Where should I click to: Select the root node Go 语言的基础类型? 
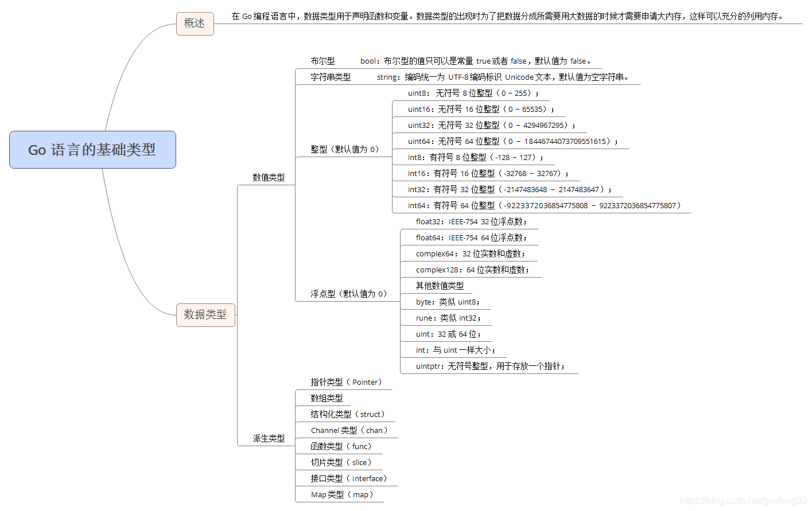coord(92,150)
